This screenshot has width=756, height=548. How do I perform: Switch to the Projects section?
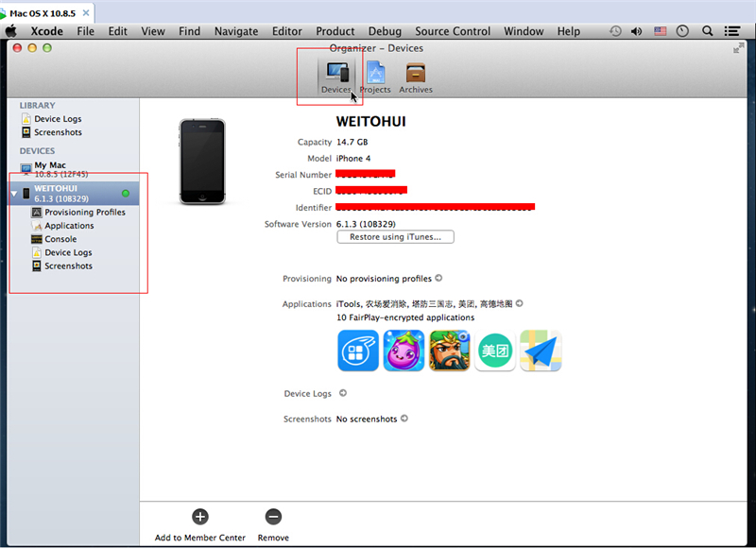tap(375, 77)
